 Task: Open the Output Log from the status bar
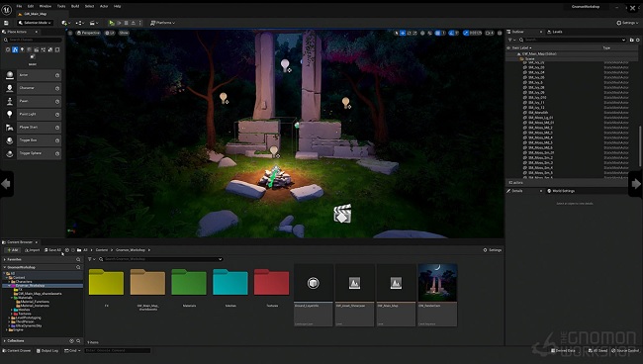(x=47, y=351)
